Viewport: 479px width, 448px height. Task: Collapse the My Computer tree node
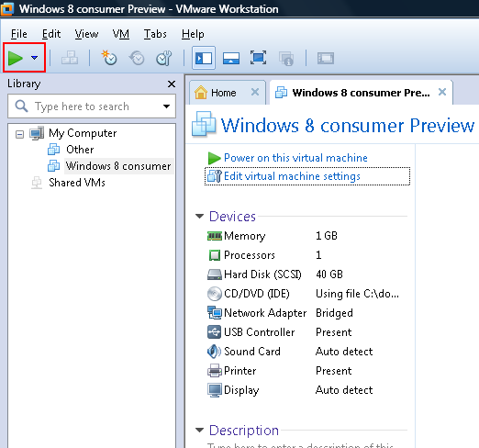[x=19, y=134]
